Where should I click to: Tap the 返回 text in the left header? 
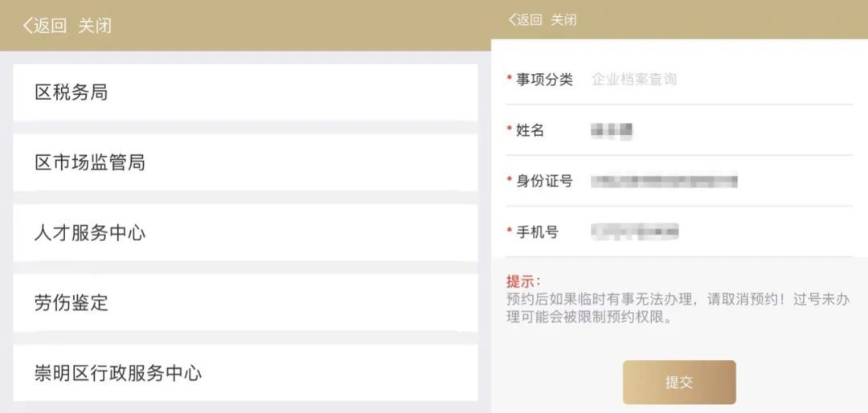[50, 26]
